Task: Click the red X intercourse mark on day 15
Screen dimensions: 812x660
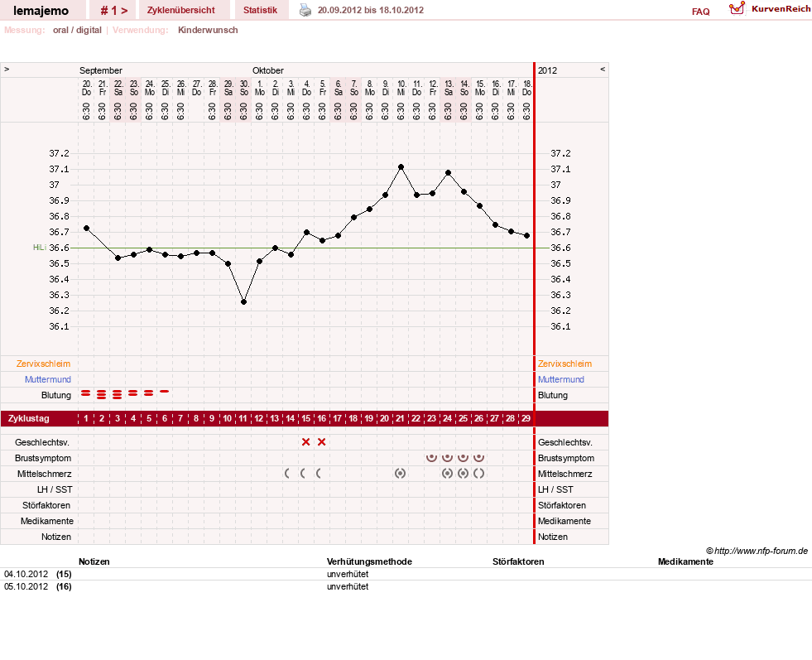Action: tap(306, 442)
